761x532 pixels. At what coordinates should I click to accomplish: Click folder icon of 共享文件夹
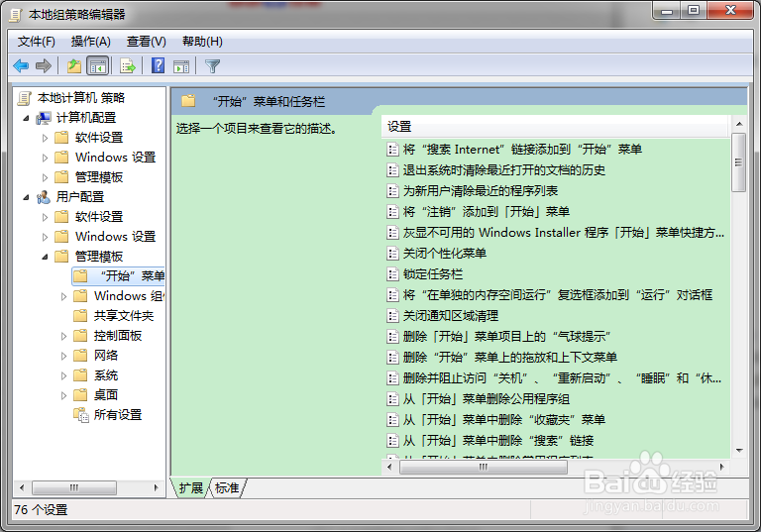(80, 316)
